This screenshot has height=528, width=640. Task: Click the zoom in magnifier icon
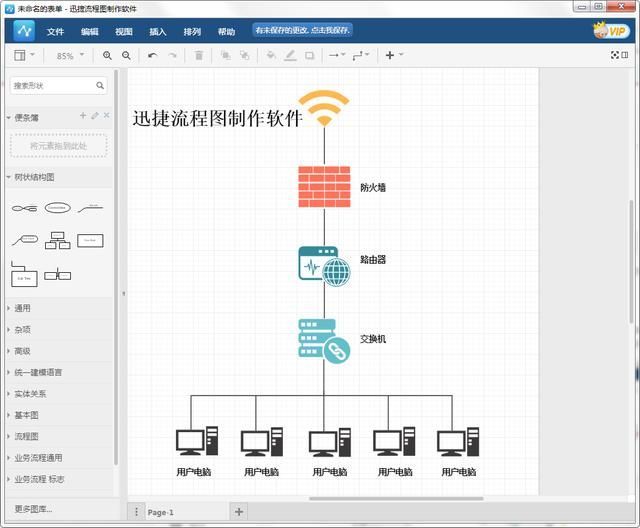click(x=107, y=55)
